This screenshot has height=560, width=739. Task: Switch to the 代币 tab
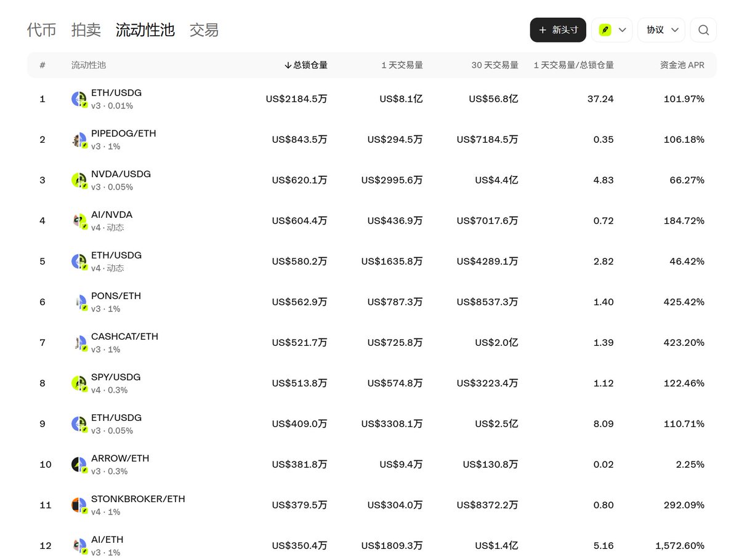pos(42,30)
